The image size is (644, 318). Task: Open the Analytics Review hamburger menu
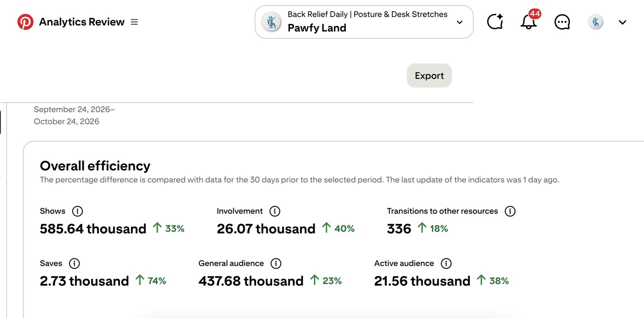point(134,22)
